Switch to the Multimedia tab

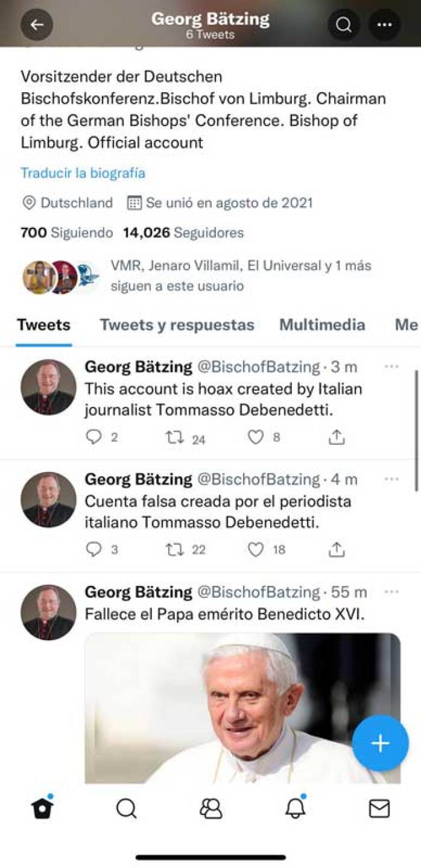click(321, 325)
